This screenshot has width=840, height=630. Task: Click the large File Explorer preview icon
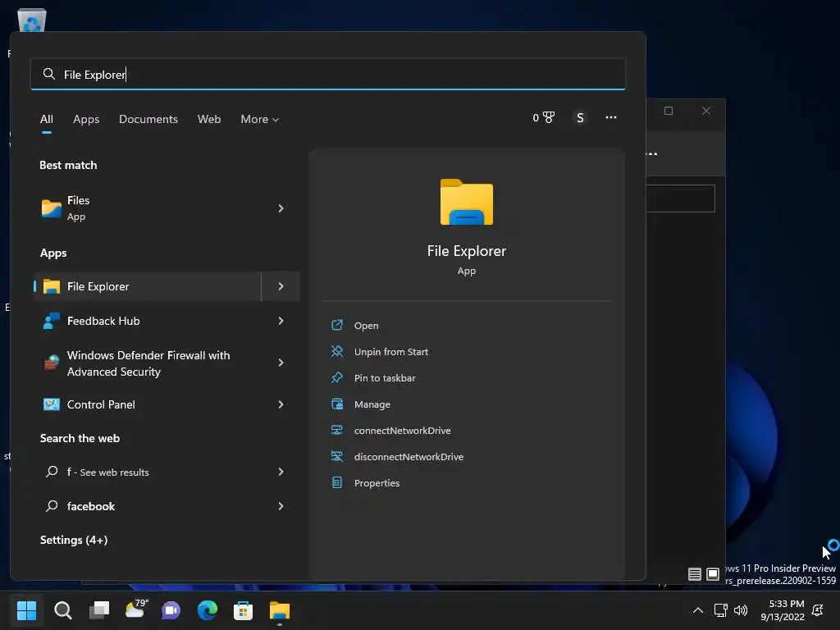[467, 202]
